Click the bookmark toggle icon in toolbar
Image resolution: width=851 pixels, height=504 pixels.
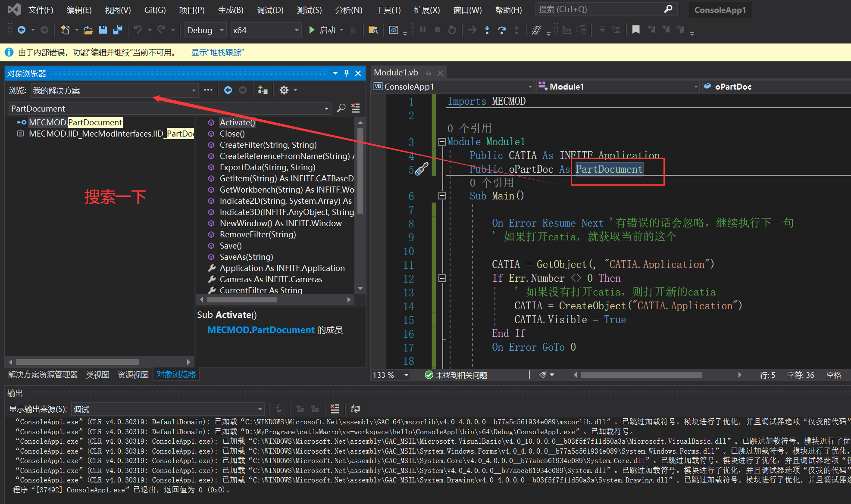[636, 29]
